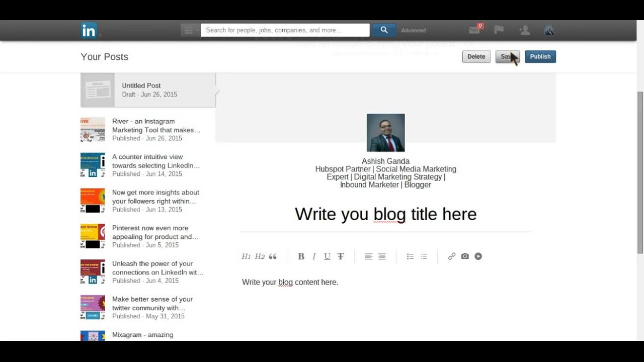Click the blog title field
Viewport: 644px width, 362px height.
point(385,214)
